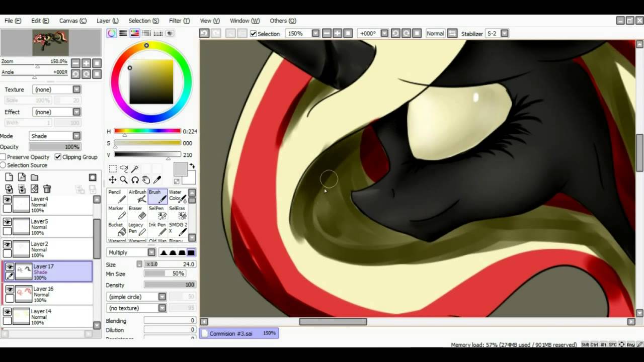The image size is (644, 362).
Task: Activate the zoom magnifier tool
Action: (x=124, y=180)
